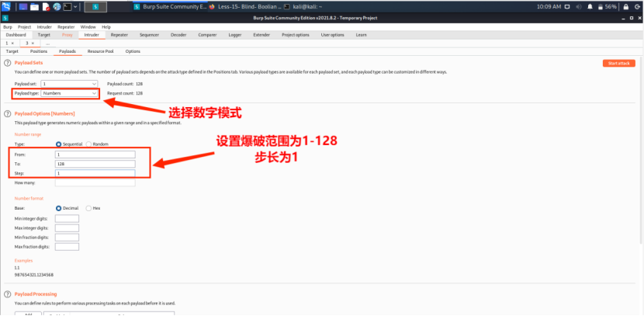Image resolution: width=644 pixels, height=316 pixels.
Task: Click the Min fraction digits field
Action: 67,237
